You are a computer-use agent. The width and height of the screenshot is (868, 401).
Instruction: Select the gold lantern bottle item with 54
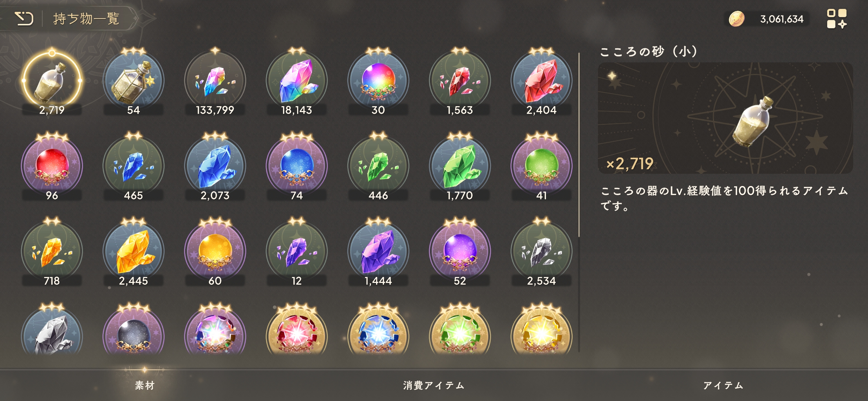pyautogui.click(x=134, y=81)
